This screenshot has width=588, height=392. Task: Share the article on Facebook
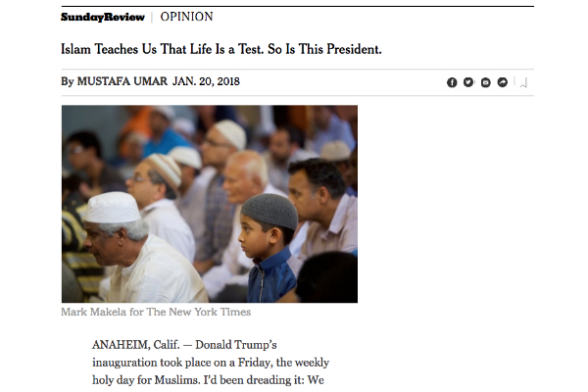(x=452, y=82)
